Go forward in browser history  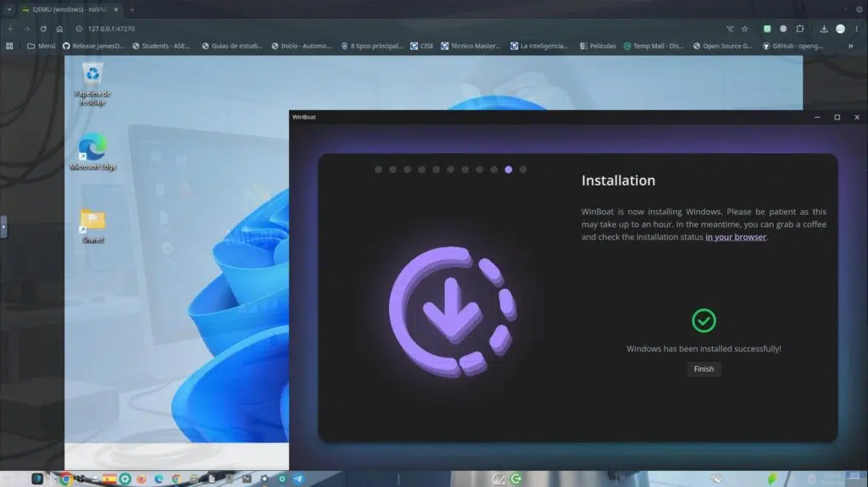tap(26, 29)
